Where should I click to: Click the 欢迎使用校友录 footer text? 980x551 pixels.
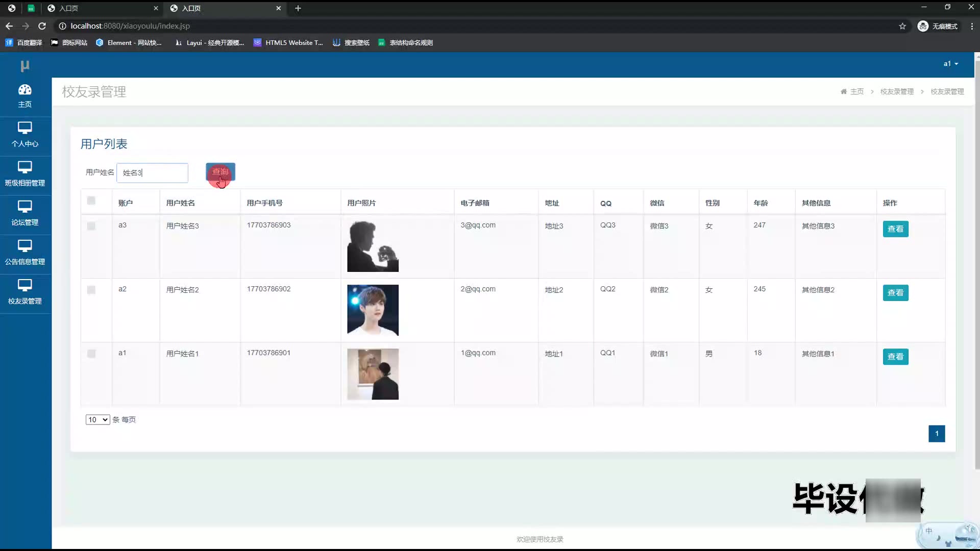point(540,539)
